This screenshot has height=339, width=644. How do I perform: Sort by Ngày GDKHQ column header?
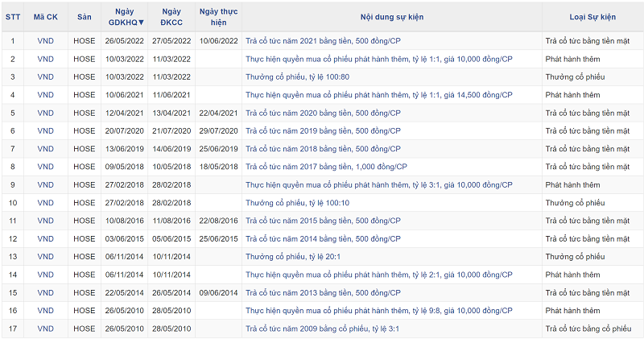tap(124, 16)
